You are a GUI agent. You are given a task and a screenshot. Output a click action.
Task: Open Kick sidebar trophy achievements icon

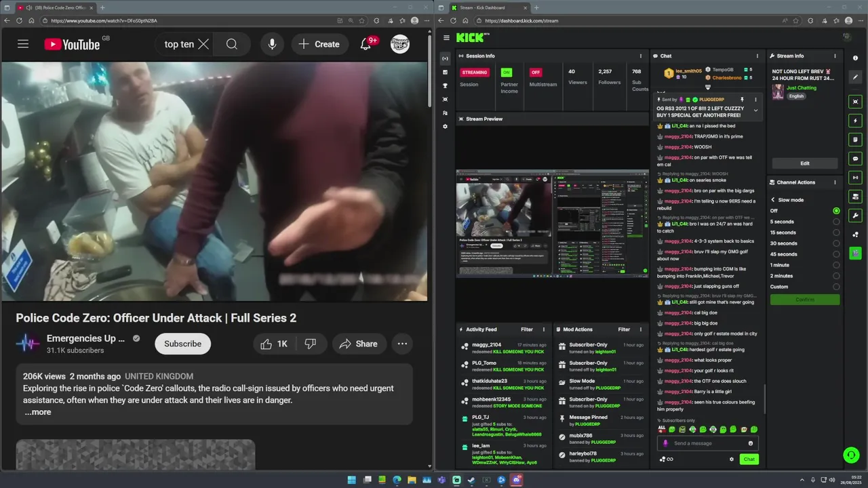(x=445, y=86)
